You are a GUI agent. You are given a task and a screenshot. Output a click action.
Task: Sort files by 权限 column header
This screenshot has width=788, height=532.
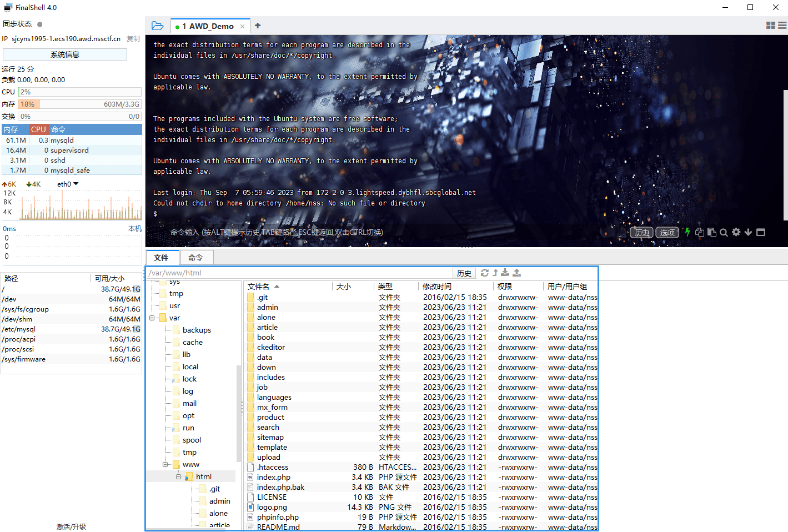coord(519,287)
